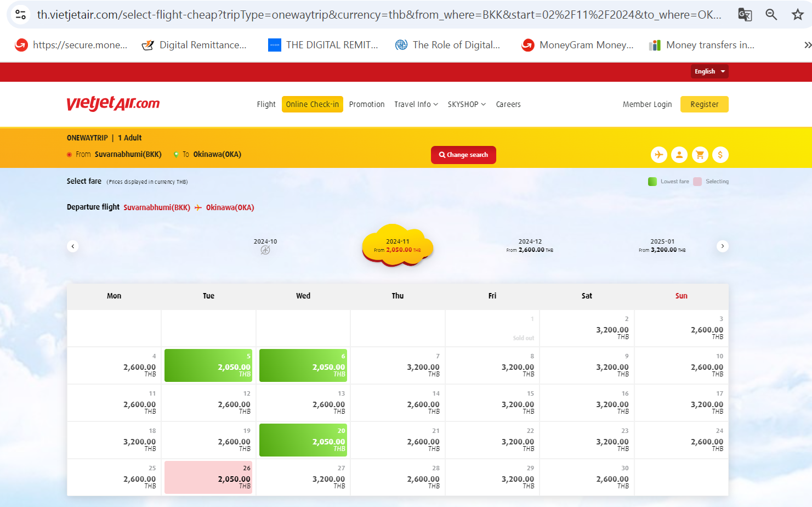Image resolution: width=812 pixels, height=507 pixels.
Task: Click the Member Login link
Action: click(x=647, y=104)
